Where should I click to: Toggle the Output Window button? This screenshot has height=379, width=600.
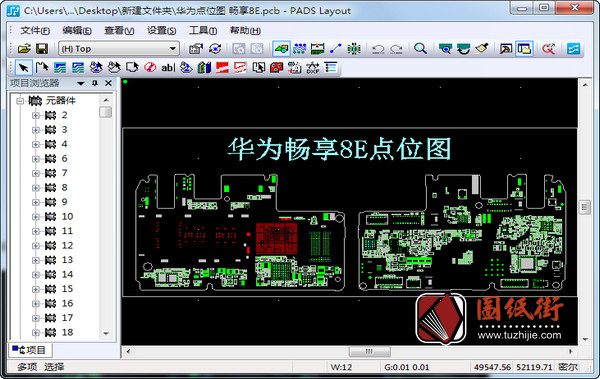506,49
